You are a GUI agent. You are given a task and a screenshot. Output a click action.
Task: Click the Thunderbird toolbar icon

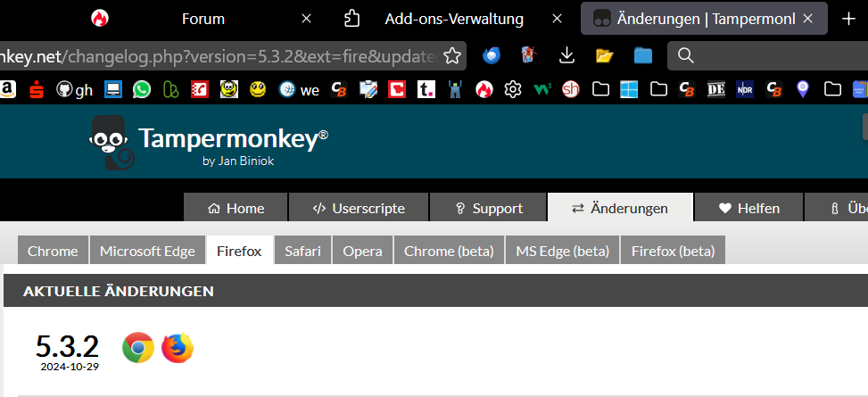491,55
